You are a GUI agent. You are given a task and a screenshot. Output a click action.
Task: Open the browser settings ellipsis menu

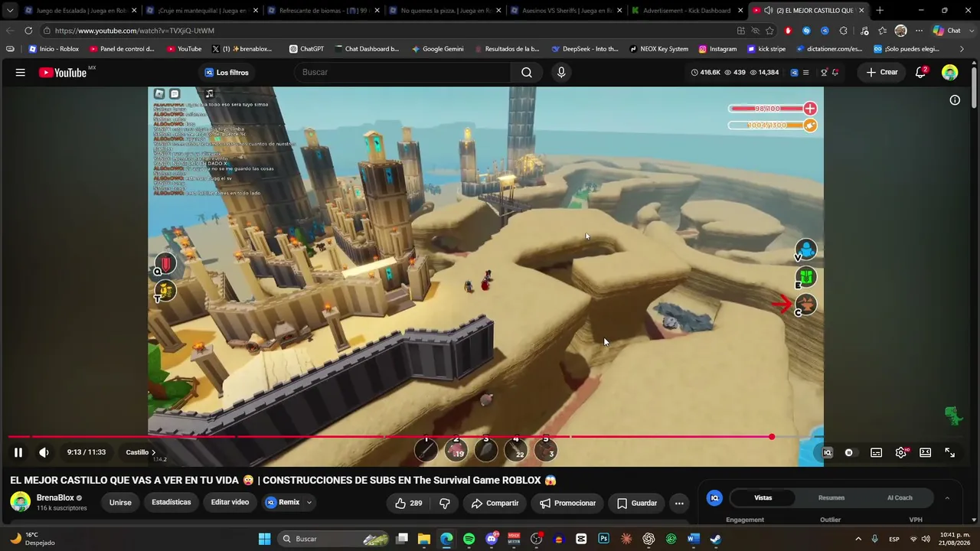click(919, 31)
